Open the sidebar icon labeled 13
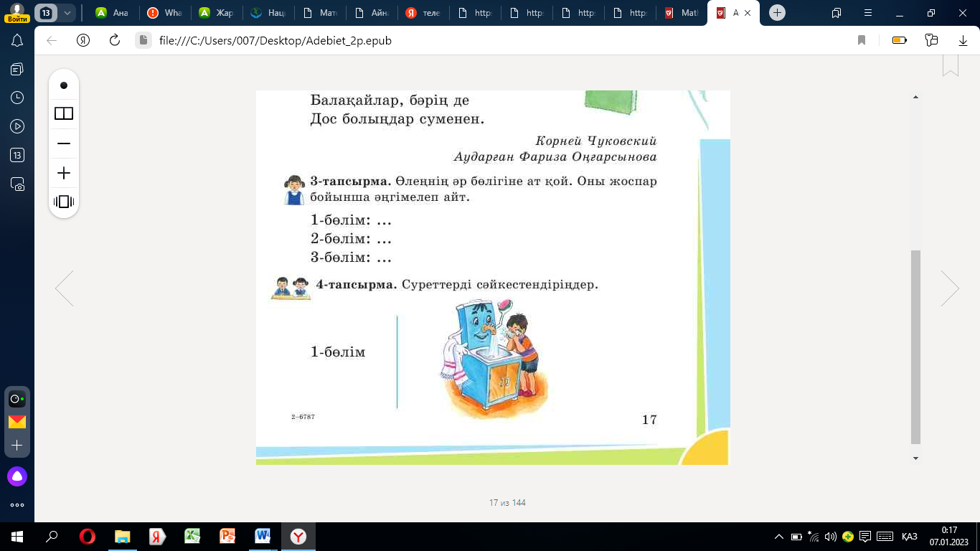 [17, 155]
